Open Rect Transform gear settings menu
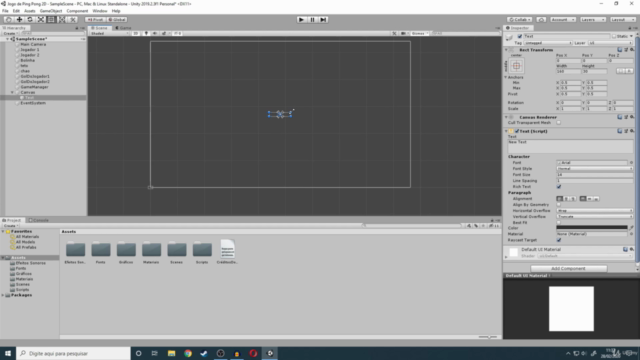Viewport: 640px width, 360px height. [x=632, y=50]
